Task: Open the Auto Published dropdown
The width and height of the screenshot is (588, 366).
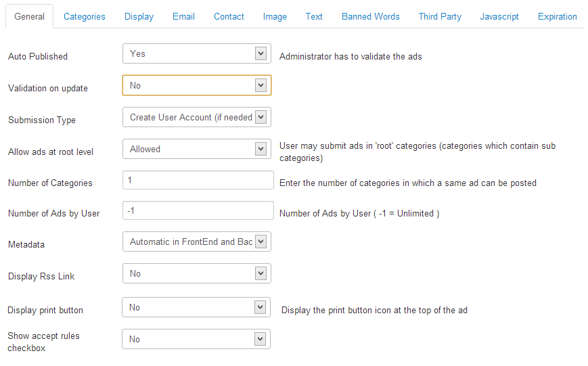Action: [x=196, y=53]
